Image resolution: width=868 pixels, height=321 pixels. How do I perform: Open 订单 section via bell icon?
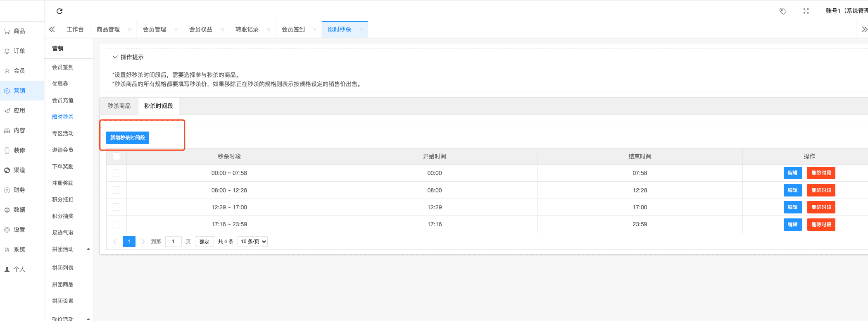coord(7,51)
